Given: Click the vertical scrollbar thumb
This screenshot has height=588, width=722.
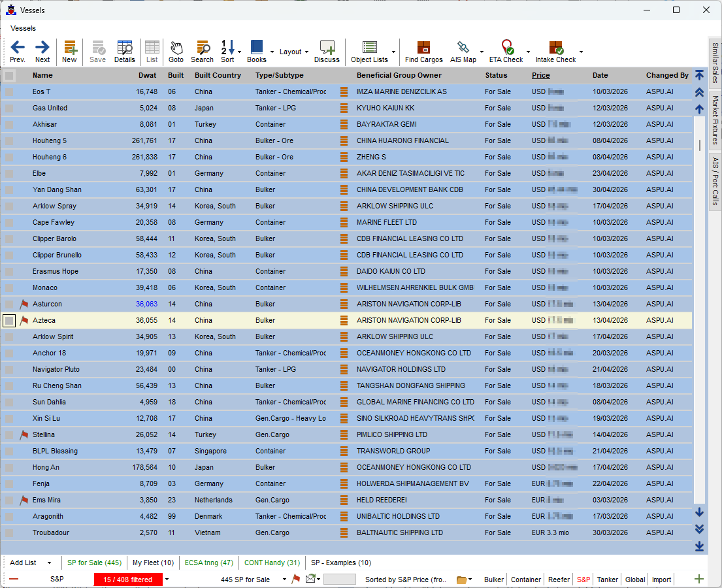Looking at the screenshot, I should pyautogui.click(x=699, y=145).
